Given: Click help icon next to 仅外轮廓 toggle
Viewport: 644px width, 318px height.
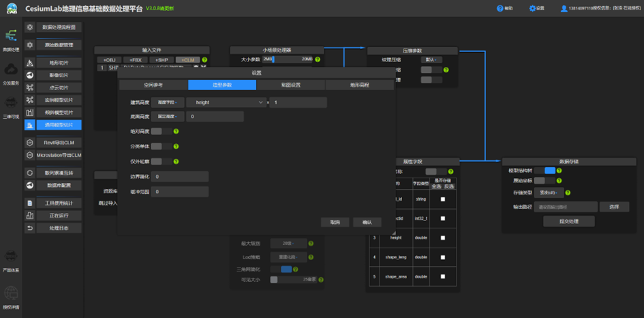Looking at the screenshot, I should pos(176,162).
